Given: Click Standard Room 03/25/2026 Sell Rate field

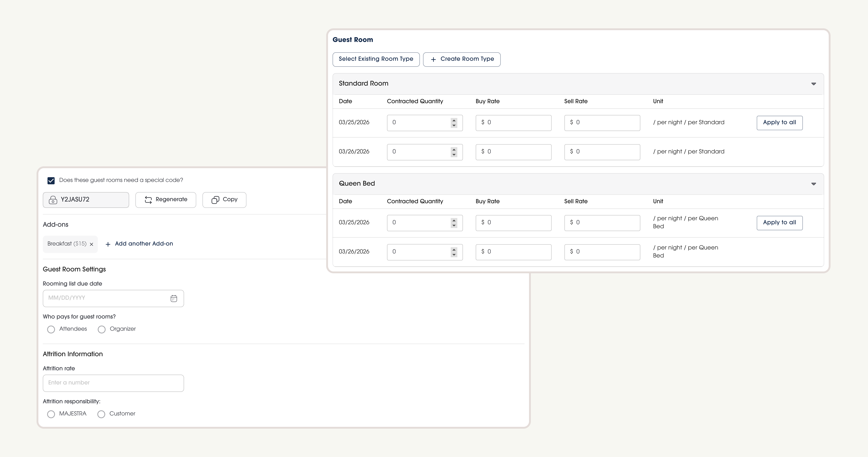Looking at the screenshot, I should (602, 123).
